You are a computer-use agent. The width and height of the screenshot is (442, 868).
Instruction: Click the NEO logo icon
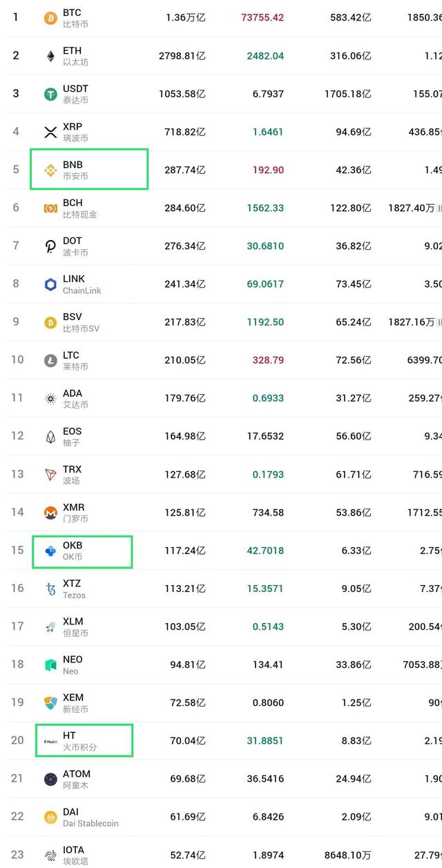(50, 665)
